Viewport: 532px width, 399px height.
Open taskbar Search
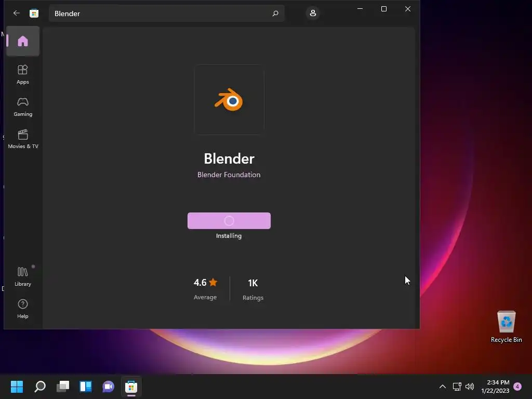click(40, 387)
